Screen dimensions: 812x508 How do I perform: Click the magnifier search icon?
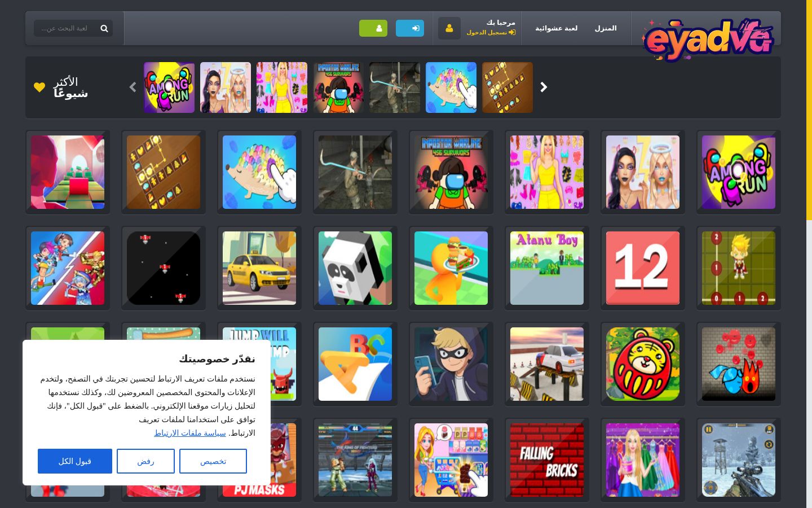(104, 28)
